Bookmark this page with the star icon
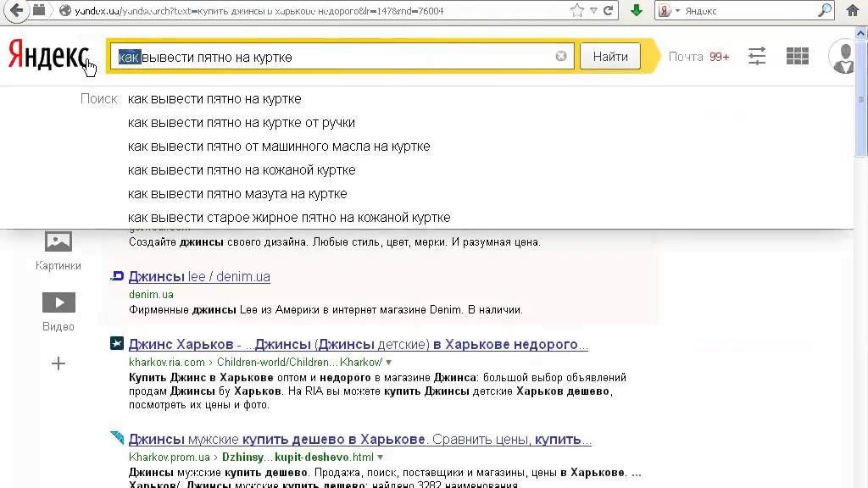 coord(577,11)
